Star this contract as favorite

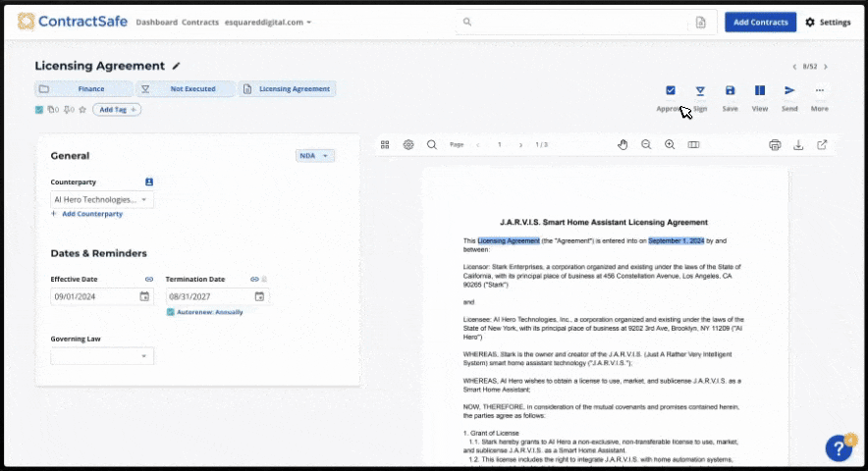pos(82,110)
